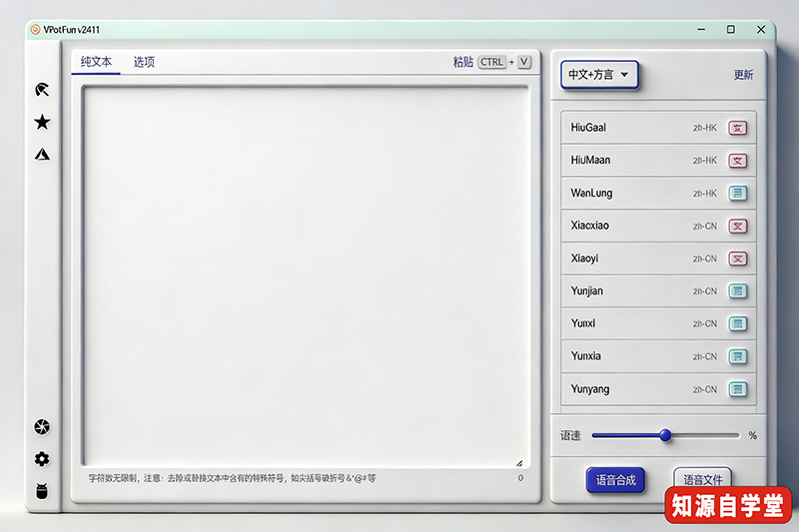Select the Yunyang voice name

[x=590, y=389]
